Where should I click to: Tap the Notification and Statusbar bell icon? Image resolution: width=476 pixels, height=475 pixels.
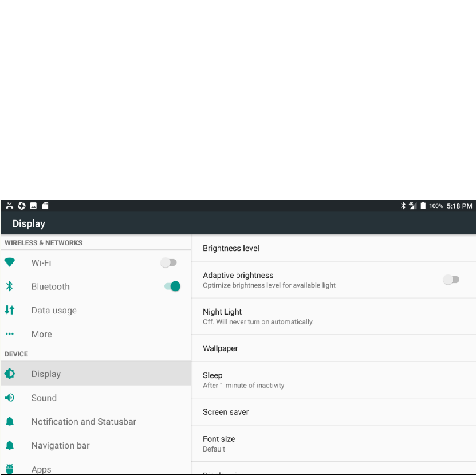click(10, 421)
